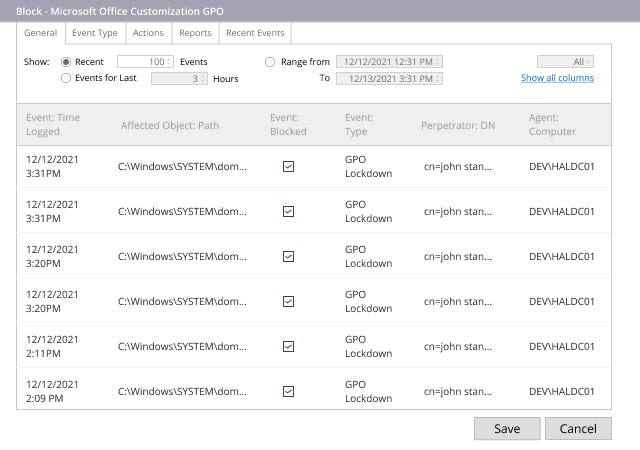Go to the Recent Events tab
Image resolution: width=640 pixels, height=450 pixels.
point(255,33)
